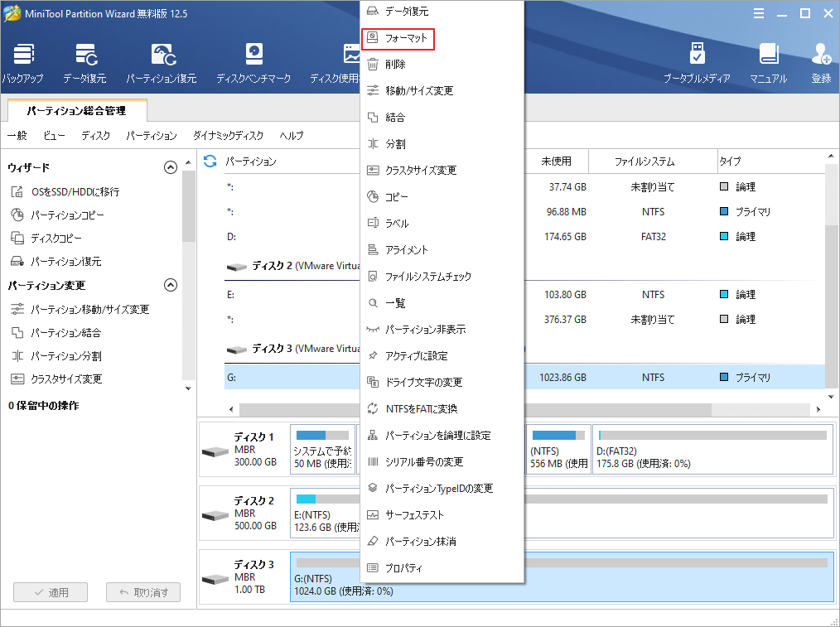This screenshot has height=627, width=840.
Task: Click the 取り消す undo button
Action: (x=142, y=591)
